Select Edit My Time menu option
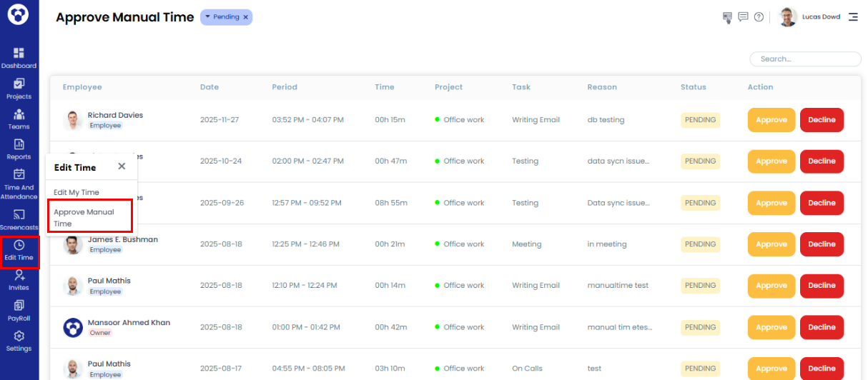 [x=77, y=192]
